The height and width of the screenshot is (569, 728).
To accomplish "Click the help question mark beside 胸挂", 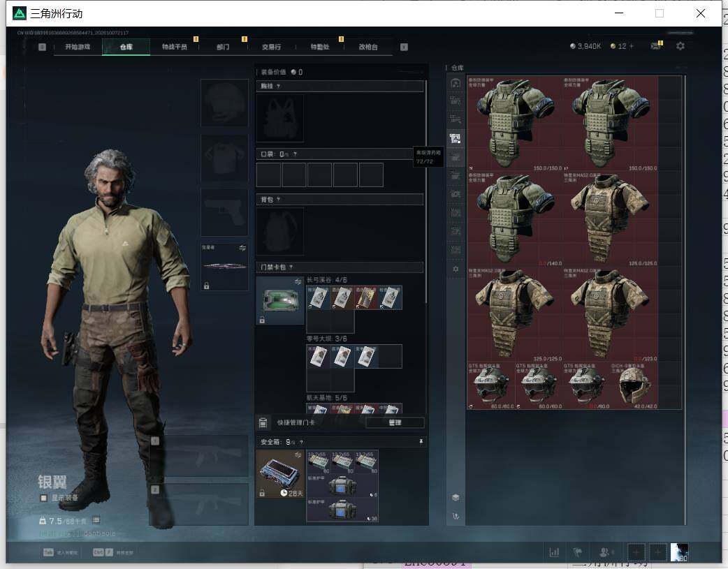I will 278,87.
